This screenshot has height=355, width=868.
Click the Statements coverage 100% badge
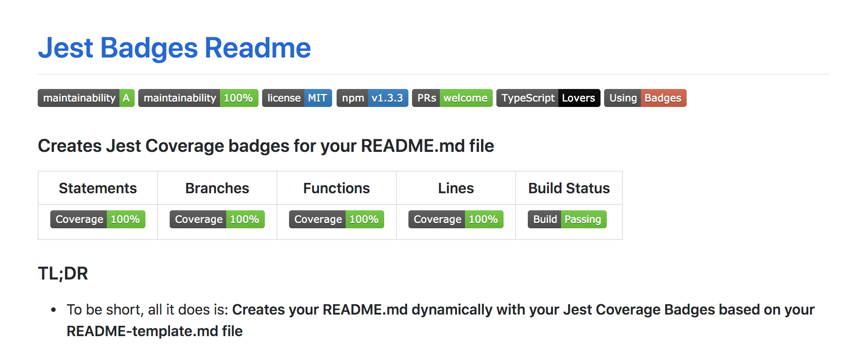[98, 219]
